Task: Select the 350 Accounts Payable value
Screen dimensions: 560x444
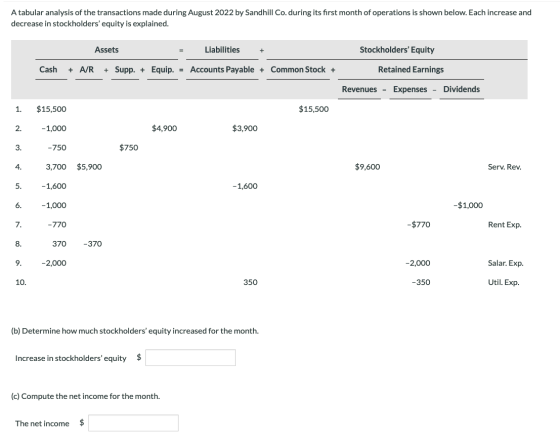Action: [x=250, y=283]
